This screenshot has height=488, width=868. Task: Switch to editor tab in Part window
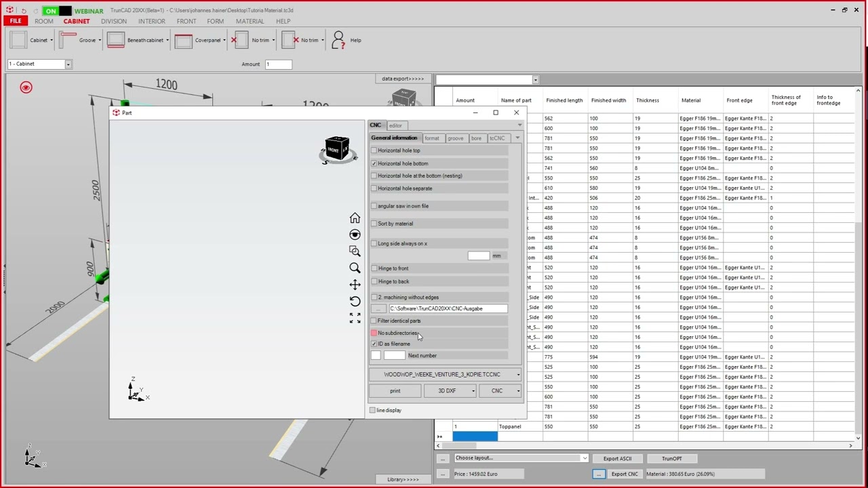pos(395,125)
